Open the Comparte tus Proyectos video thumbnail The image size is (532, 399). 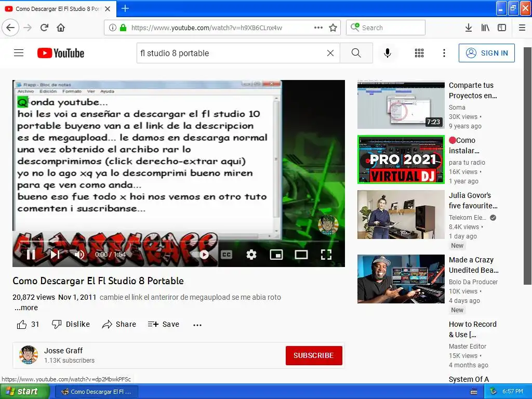pos(401,104)
